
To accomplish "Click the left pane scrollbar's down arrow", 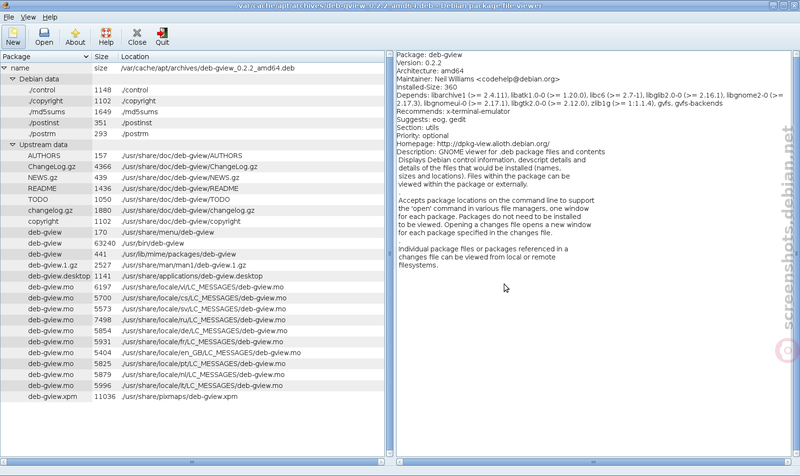I will [x=390, y=453].
